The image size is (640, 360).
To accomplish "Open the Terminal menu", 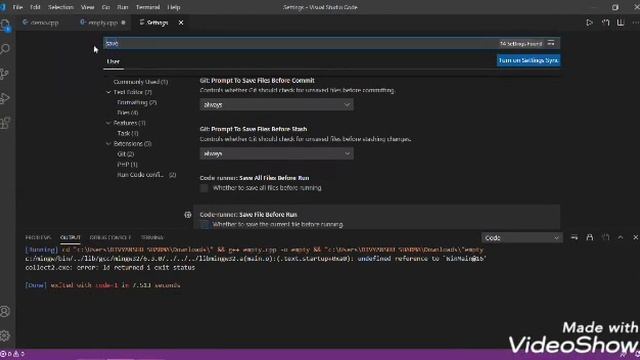I will (x=148, y=7).
